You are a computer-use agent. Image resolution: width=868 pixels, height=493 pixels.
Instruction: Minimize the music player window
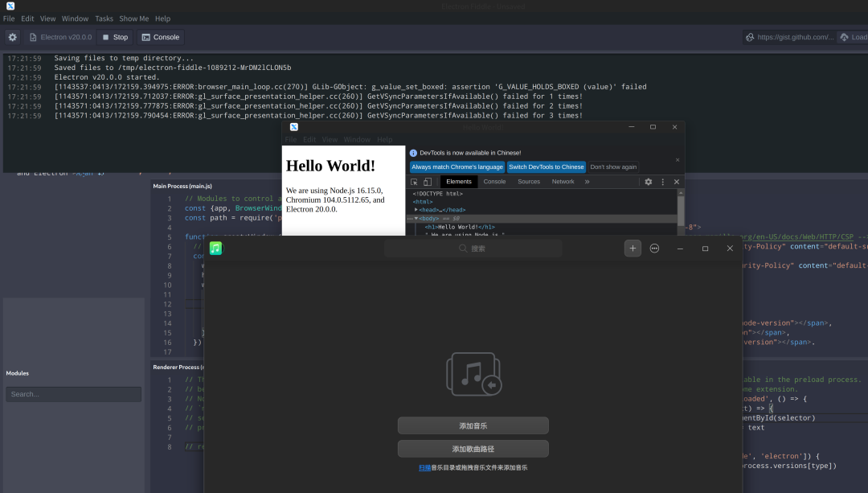[x=681, y=249]
